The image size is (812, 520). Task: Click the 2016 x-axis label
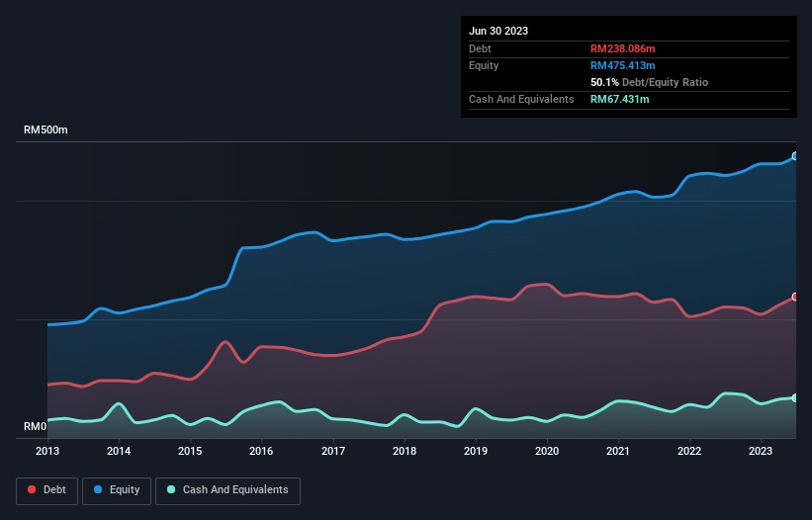point(261,451)
